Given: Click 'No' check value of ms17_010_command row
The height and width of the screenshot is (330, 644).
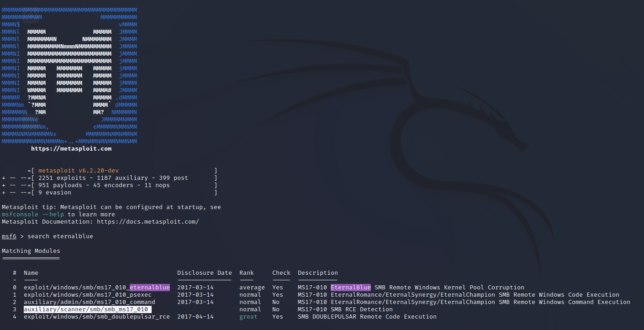Looking at the screenshot, I should (276, 302).
